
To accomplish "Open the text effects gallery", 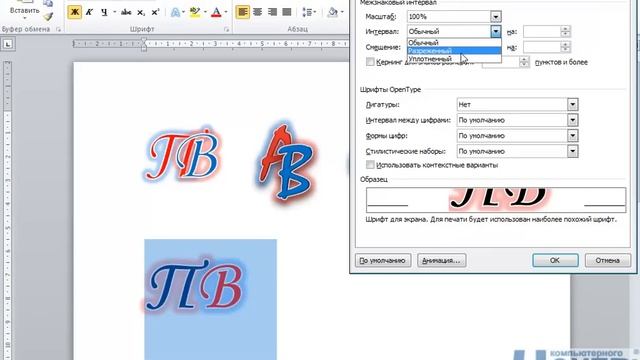I will pos(175,12).
